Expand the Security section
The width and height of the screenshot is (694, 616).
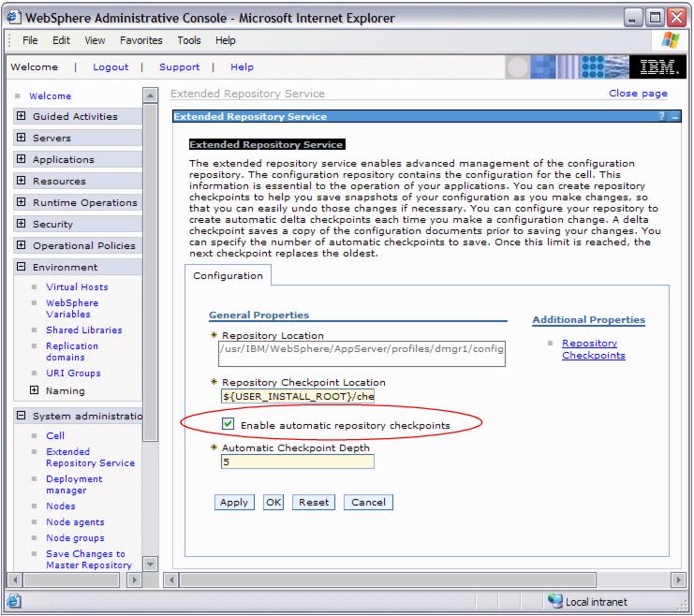(21, 224)
